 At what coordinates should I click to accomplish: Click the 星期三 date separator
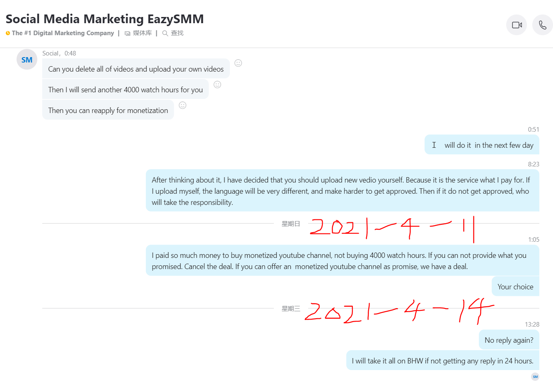(291, 309)
